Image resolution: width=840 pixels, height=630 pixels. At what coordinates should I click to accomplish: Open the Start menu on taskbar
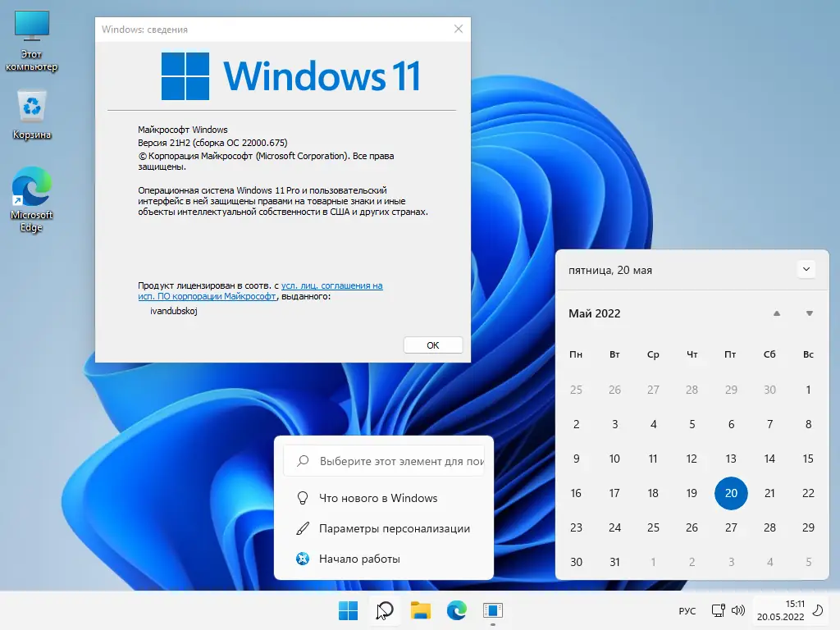coord(348,610)
